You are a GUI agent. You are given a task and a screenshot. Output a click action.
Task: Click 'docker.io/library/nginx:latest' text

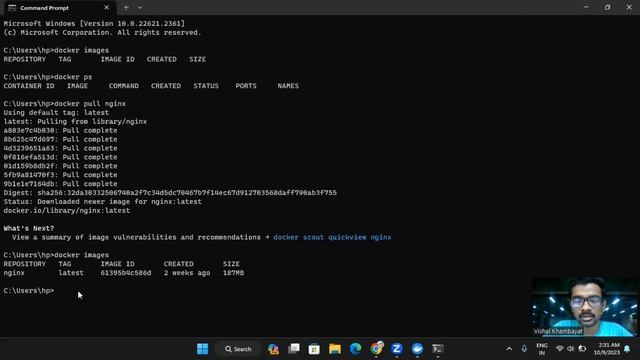pos(67,211)
